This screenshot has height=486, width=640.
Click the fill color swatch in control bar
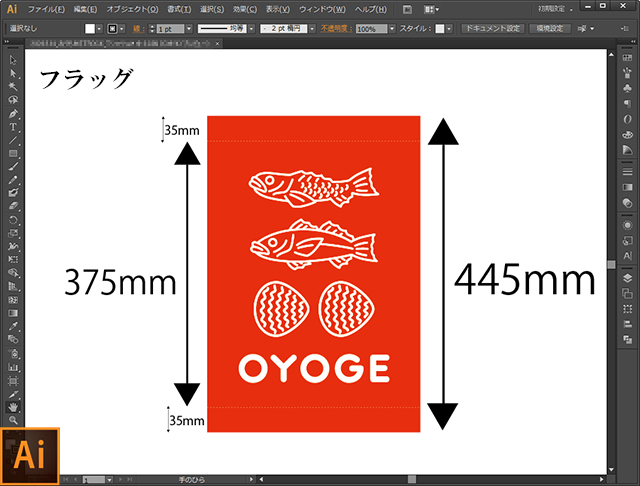(90, 30)
